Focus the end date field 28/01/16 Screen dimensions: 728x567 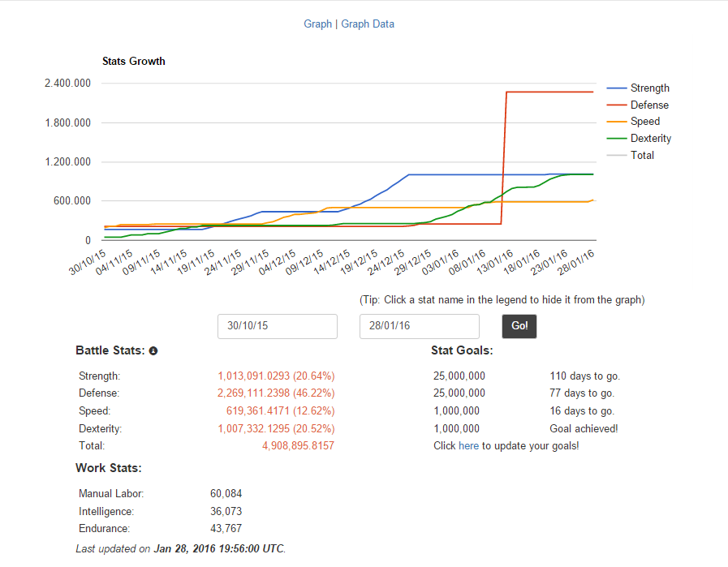[420, 326]
